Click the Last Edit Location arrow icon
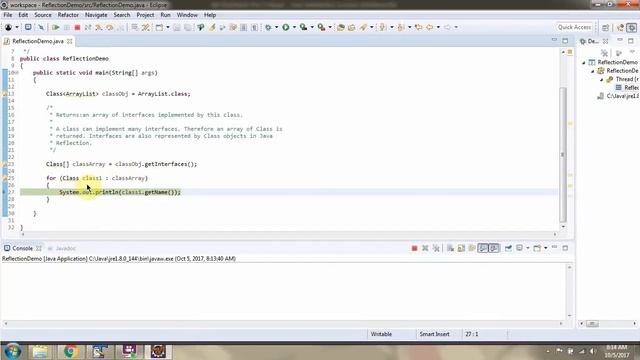 [418, 27]
